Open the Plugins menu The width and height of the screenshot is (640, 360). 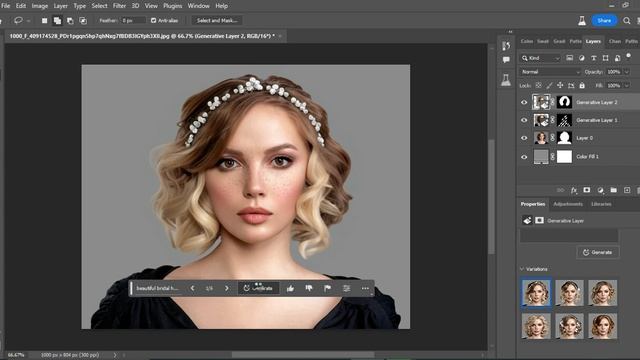coord(173,6)
